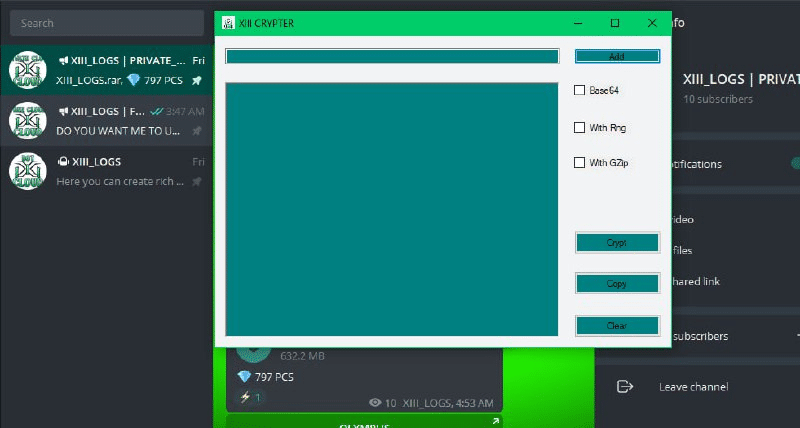Open the XIII_LOGS | F... chat with 3:47 AM
Viewport: 800px width, 428px height.
tap(107, 121)
